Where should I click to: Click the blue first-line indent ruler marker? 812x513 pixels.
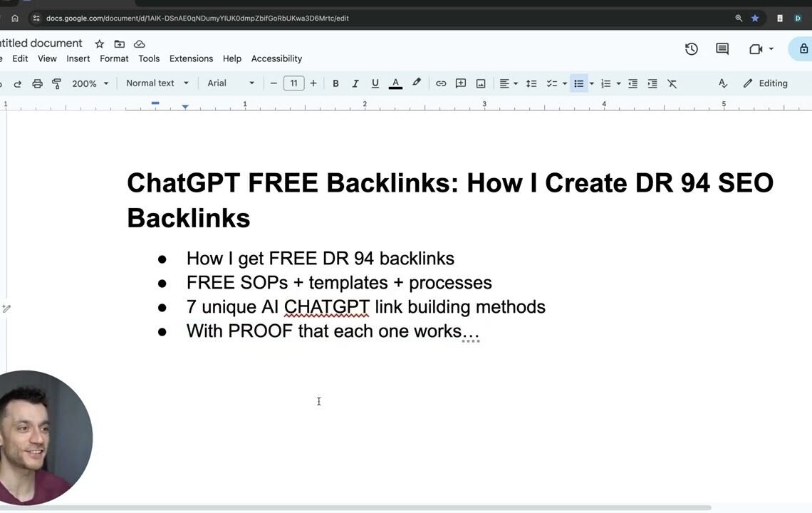pos(155,103)
